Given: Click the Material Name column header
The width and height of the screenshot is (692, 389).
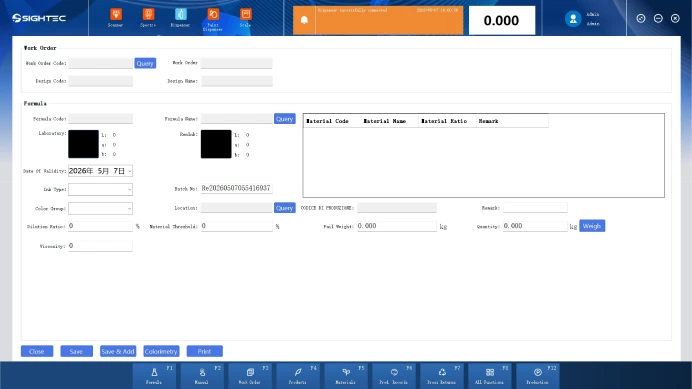Looking at the screenshot, I should (x=389, y=121).
